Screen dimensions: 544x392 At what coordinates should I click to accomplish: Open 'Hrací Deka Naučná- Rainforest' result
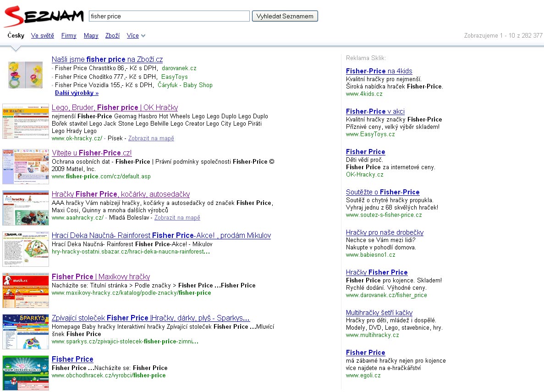click(x=161, y=235)
